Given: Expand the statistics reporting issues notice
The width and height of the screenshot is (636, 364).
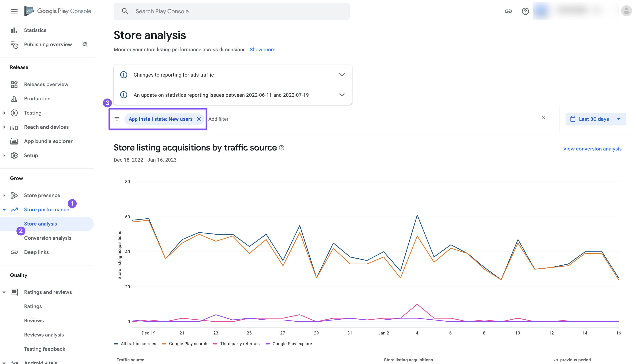Looking at the screenshot, I should tap(342, 95).
